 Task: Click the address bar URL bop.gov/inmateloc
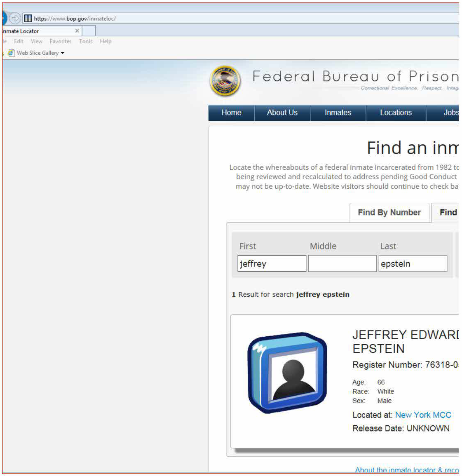(75, 19)
